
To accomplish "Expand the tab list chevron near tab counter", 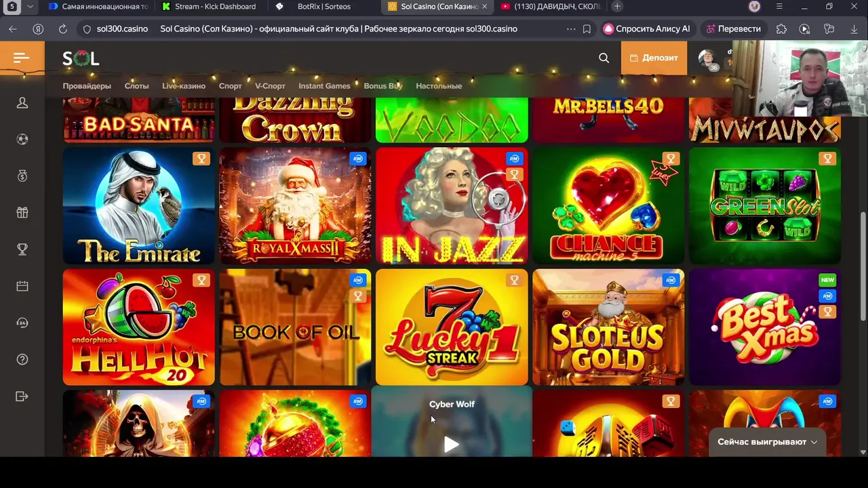I will click(30, 6).
